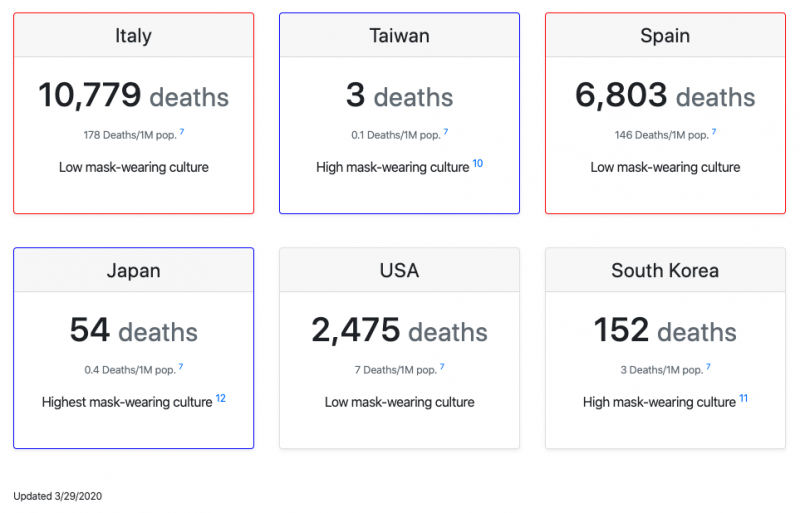This screenshot has width=800, height=513.
Task: Follow footnote 12 beside Japan's mask-wearing culture
Action: tap(221, 398)
